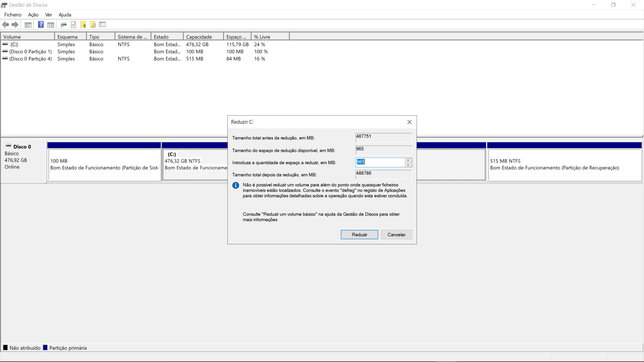The height and width of the screenshot is (362, 644).
Task: Sort by the Capacidade column header
Action: (203, 37)
